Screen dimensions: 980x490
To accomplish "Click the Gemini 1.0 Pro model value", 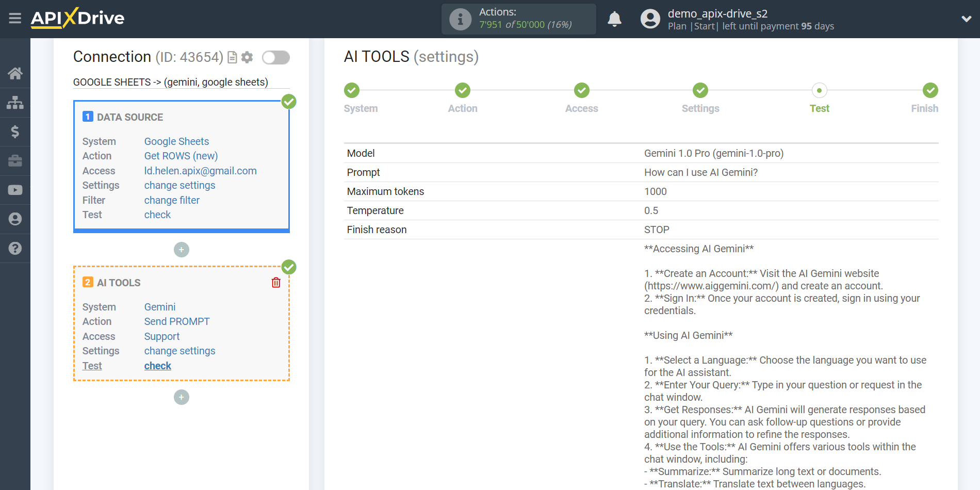I will (714, 153).
